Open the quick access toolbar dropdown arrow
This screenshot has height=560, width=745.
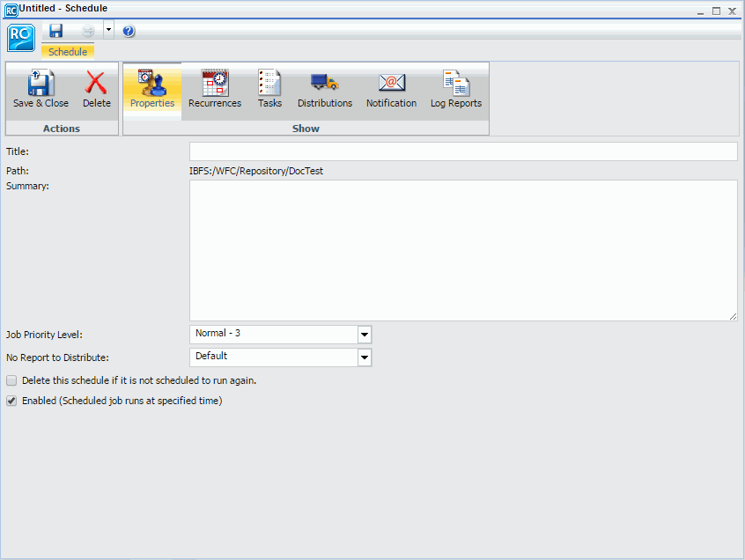(109, 30)
